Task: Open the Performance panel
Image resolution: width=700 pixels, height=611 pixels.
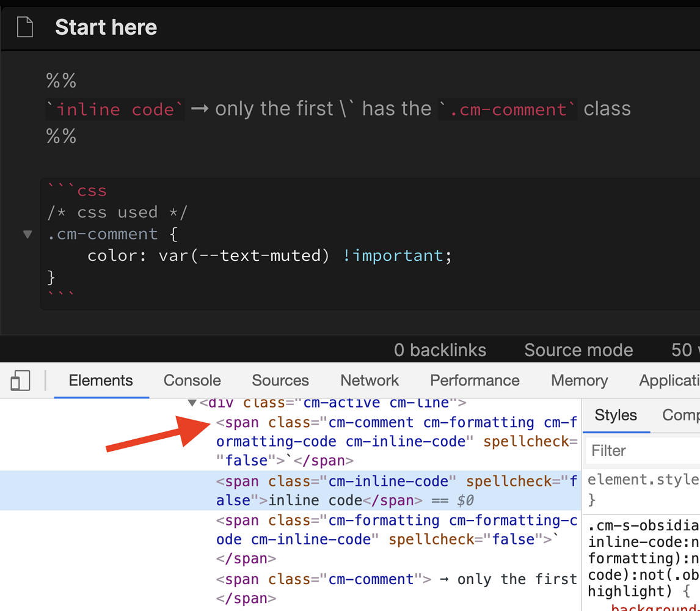Action: (475, 380)
